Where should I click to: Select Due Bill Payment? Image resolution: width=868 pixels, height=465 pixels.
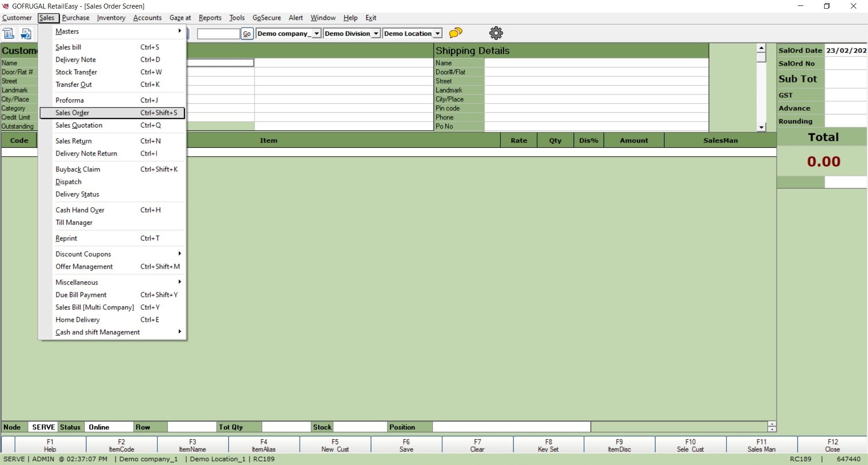113,295
